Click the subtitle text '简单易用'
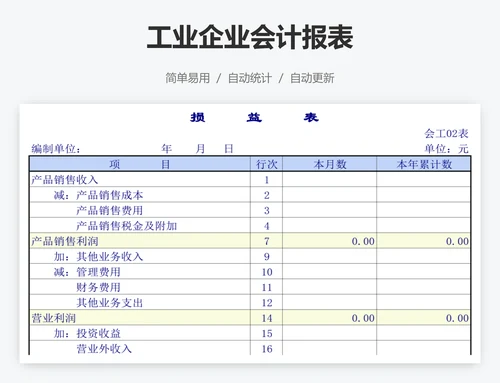This screenshot has width=500, height=383. click(188, 78)
